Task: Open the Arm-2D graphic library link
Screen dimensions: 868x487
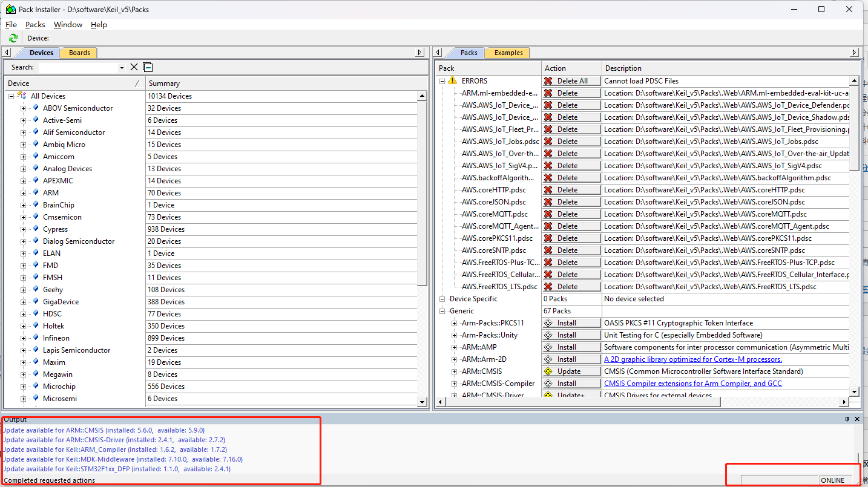Action: (692, 359)
